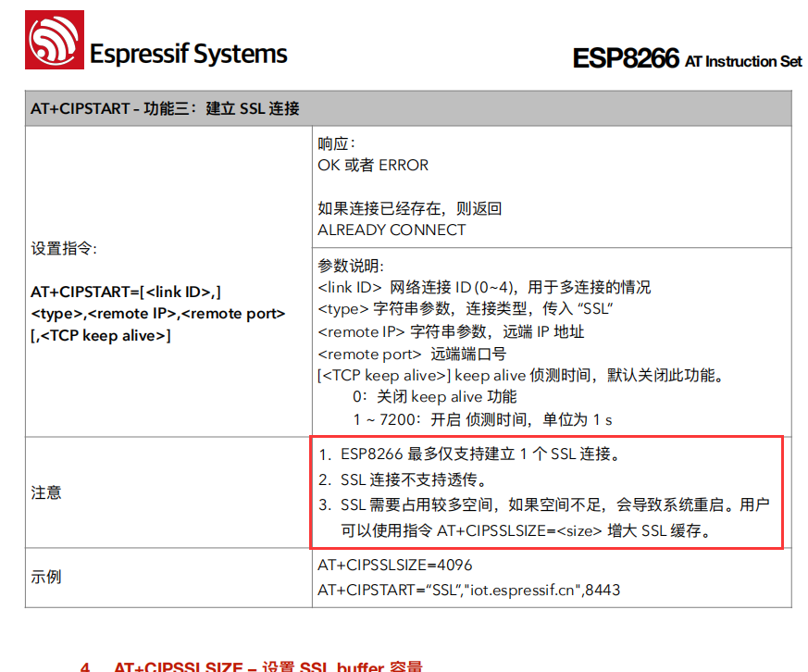Click the <type> 字符串参数 line
Image resolution: width=808 pixels, height=672 pixels.
[466, 308]
